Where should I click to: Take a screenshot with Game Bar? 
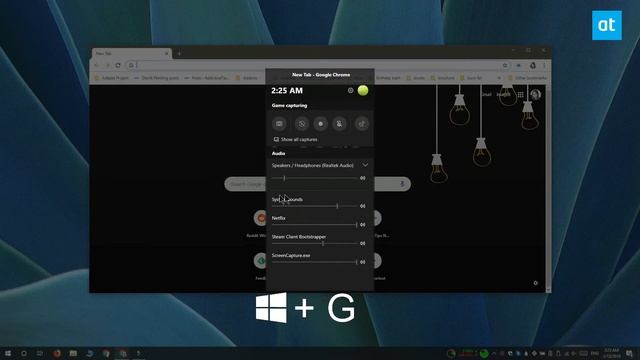click(x=280, y=124)
